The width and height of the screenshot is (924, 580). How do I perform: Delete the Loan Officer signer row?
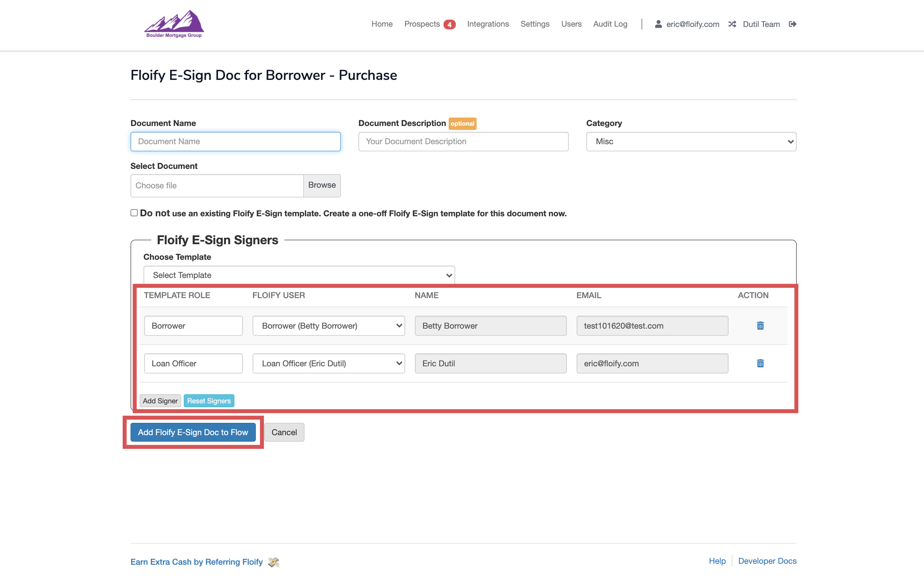[x=760, y=363]
